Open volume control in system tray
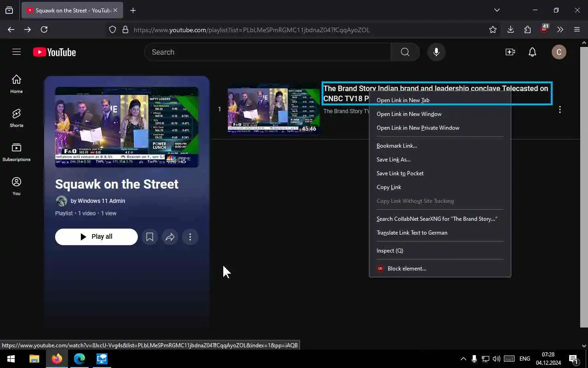This screenshot has width=588, height=368. pyautogui.click(x=496, y=359)
